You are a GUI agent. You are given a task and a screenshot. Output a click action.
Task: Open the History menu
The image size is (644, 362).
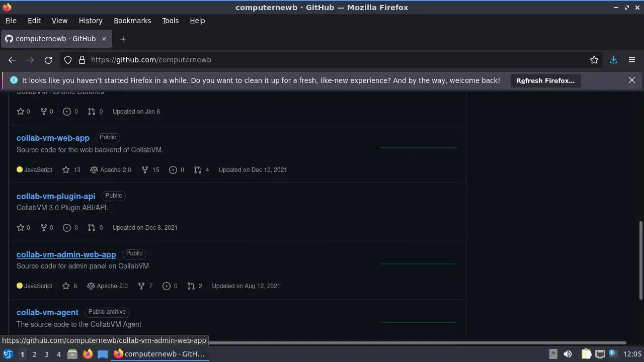(x=91, y=21)
